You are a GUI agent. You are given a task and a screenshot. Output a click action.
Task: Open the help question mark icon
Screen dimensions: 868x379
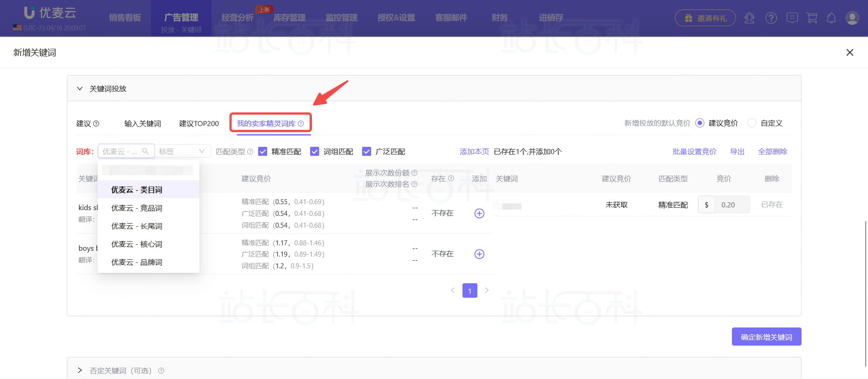click(x=771, y=18)
